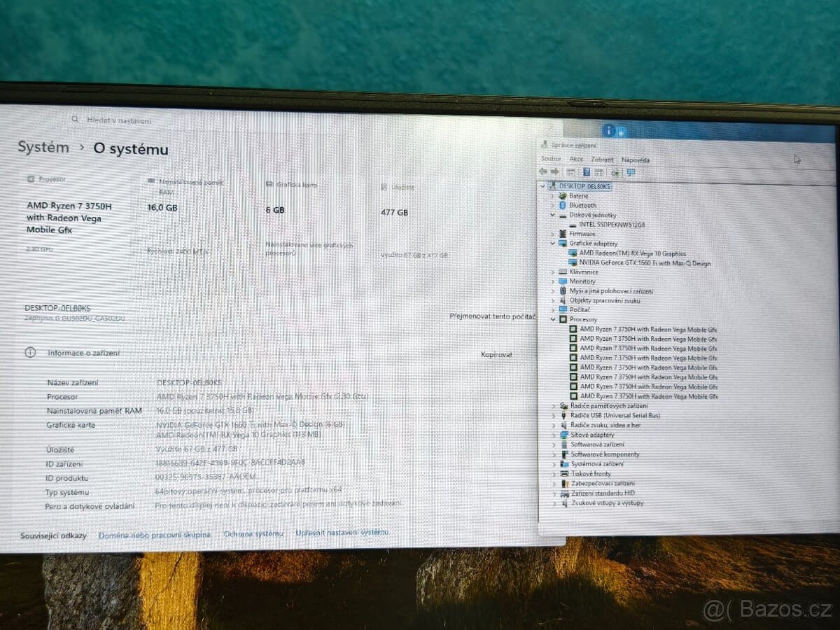Screen dimensions: 840x630
Task: Click the Monitory category icon
Action: click(x=563, y=281)
